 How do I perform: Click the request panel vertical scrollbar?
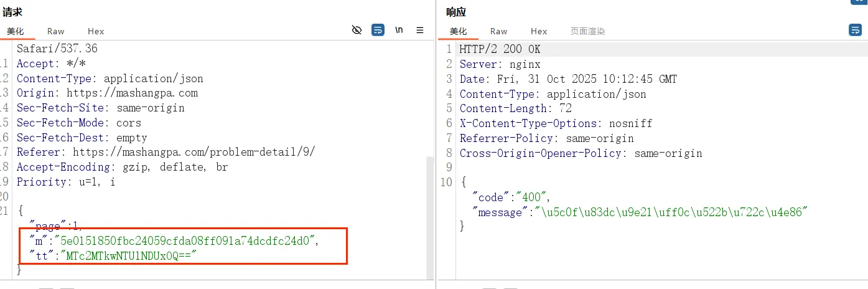click(x=429, y=218)
